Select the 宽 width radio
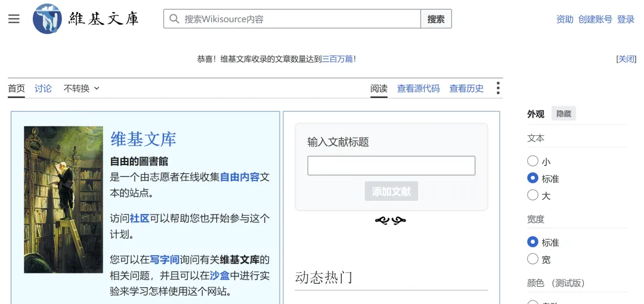644x304 pixels. (532, 259)
